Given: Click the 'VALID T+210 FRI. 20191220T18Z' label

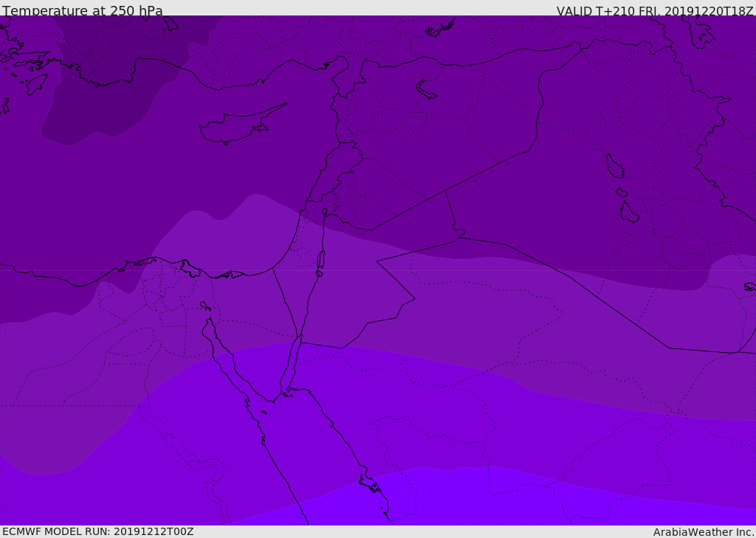Looking at the screenshot, I should click(x=655, y=10).
